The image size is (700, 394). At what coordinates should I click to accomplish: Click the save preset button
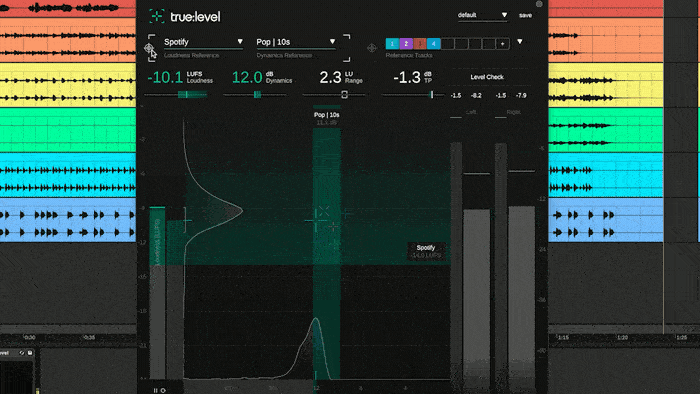coord(525,15)
